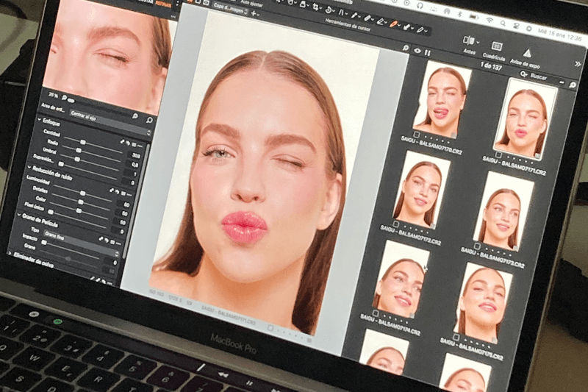
Task: Toggle the Cuadrícula grid overlay
Action: 497,46
